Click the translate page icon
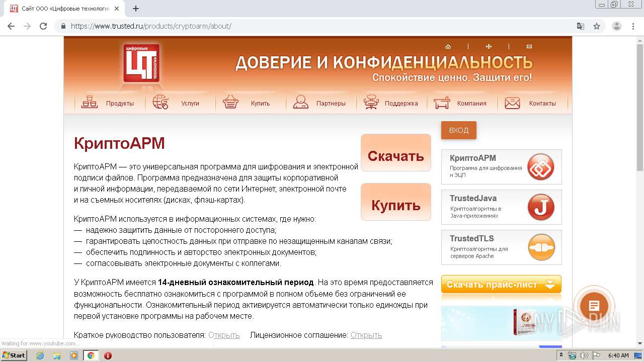The height and width of the screenshot is (362, 644). 581,26
